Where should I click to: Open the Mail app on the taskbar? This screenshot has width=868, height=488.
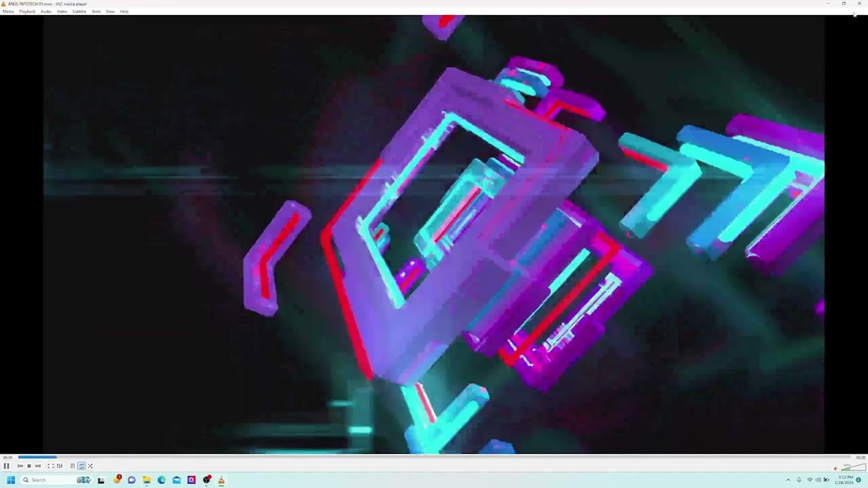(x=176, y=480)
